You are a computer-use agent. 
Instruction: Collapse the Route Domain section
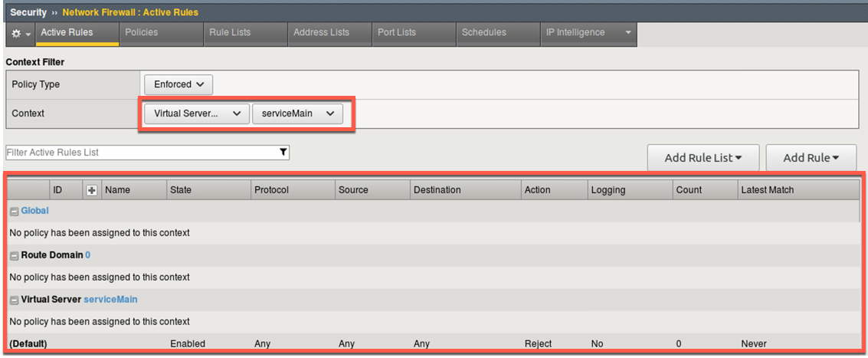(15, 255)
